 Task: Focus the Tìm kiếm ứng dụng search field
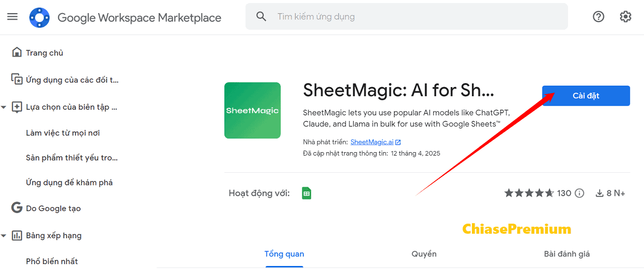point(407,17)
